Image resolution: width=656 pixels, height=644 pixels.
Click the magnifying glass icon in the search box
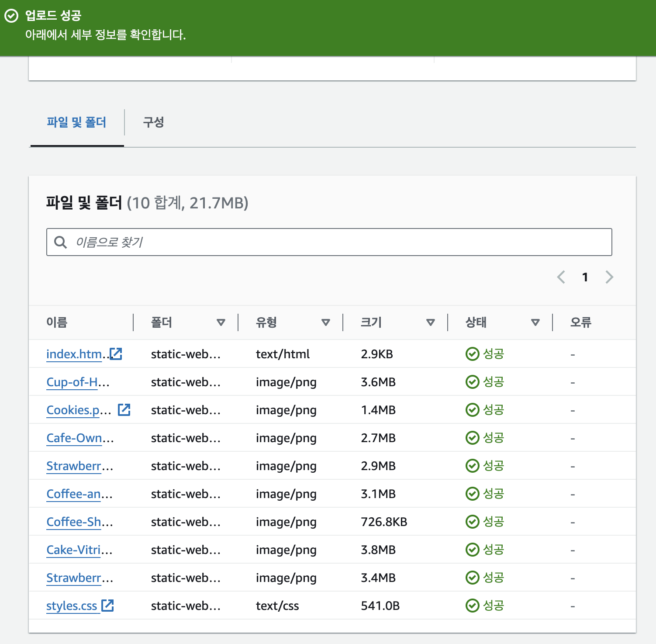click(x=61, y=241)
